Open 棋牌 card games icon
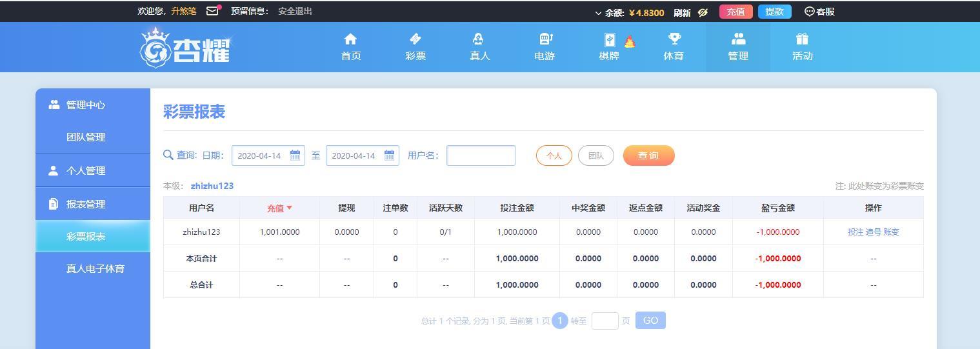 point(609,40)
